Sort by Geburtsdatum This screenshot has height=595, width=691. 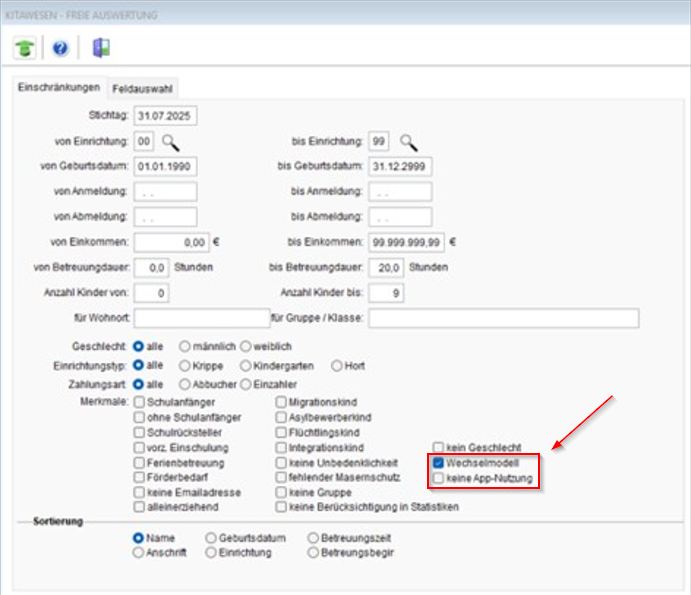211,538
